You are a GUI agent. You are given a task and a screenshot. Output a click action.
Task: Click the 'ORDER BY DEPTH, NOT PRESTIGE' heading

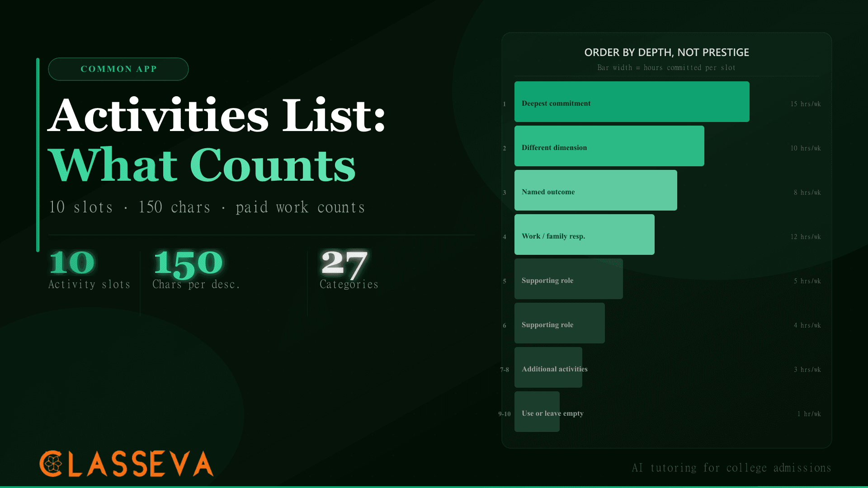click(x=666, y=52)
